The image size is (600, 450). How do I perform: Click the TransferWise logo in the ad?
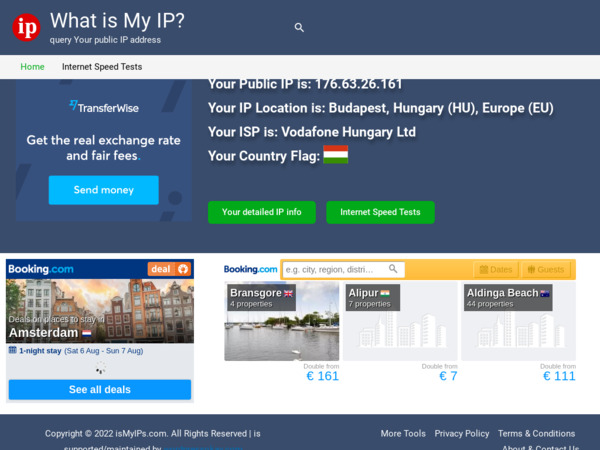point(104,107)
